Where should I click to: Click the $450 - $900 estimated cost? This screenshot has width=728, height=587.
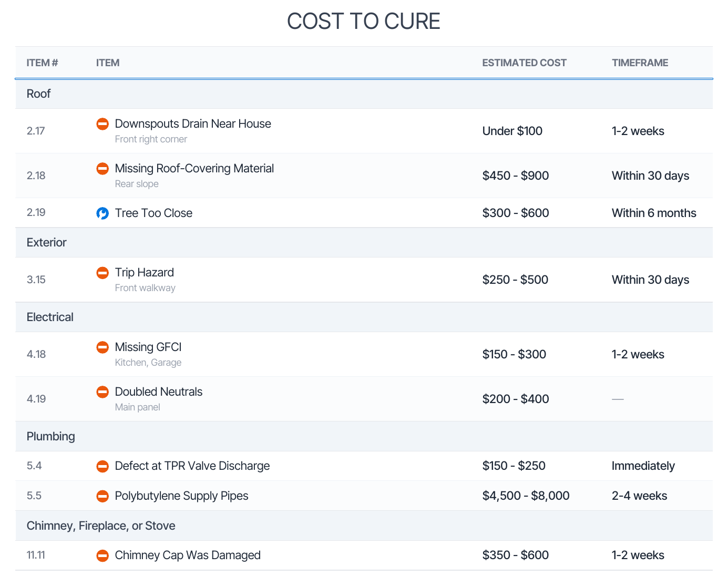pyautogui.click(x=516, y=176)
